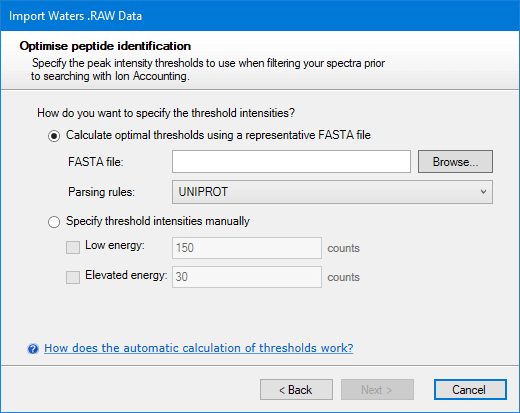This screenshot has width=520, height=413.
Task: Tick the Low energy checkbox
Action: (x=73, y=247)
